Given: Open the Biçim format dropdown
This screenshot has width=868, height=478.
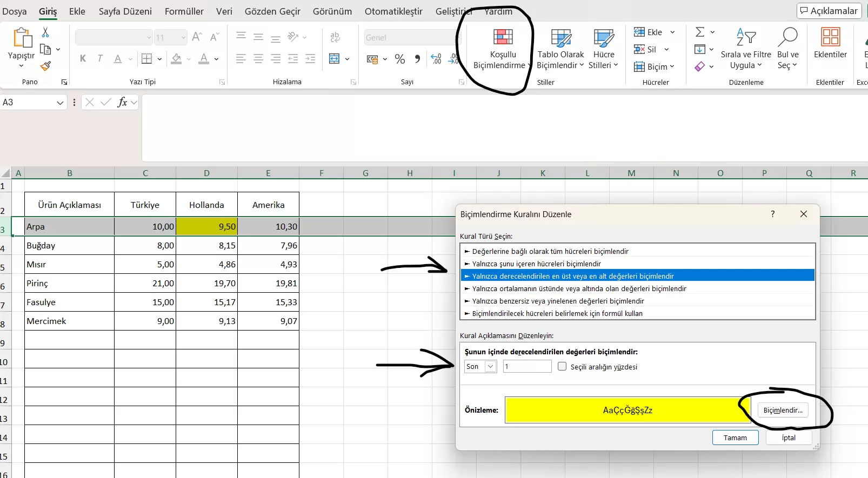Looking at the screenshot, I should tap(655, 67).
